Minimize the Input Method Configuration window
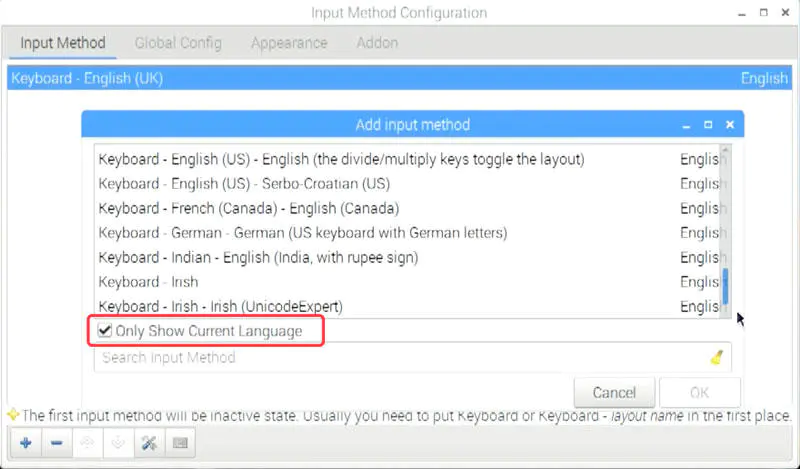 tap(742, 13)
